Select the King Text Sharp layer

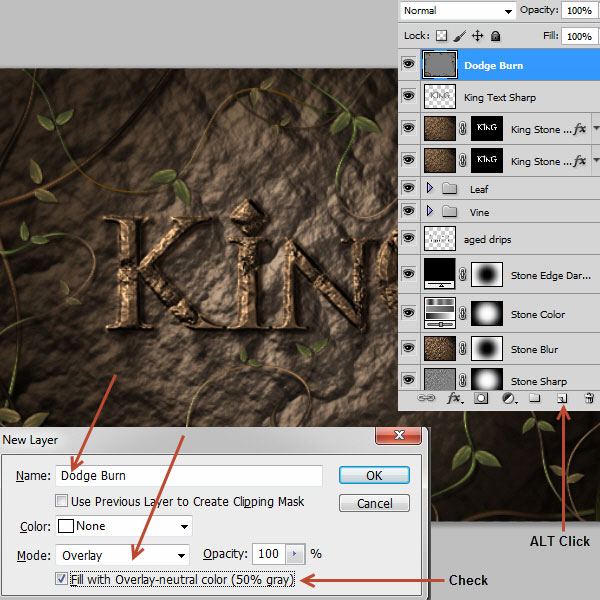(500, 98)
